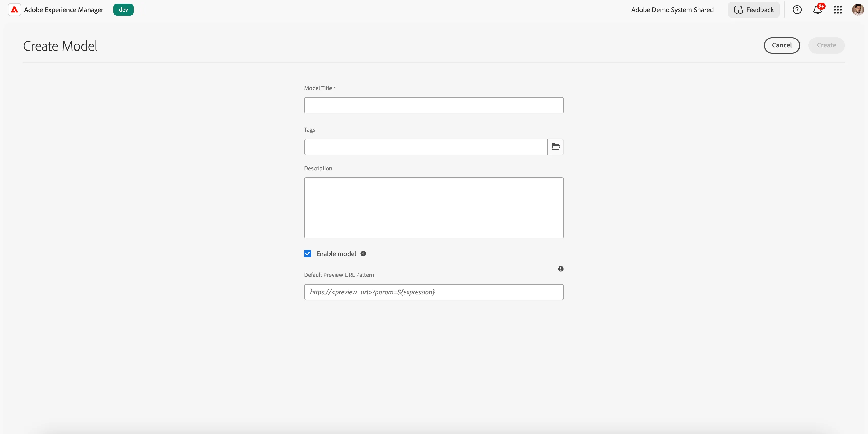Browse tags with the folder icon
The width and height of the screenshot is (868, 434).
coord(556,147)
